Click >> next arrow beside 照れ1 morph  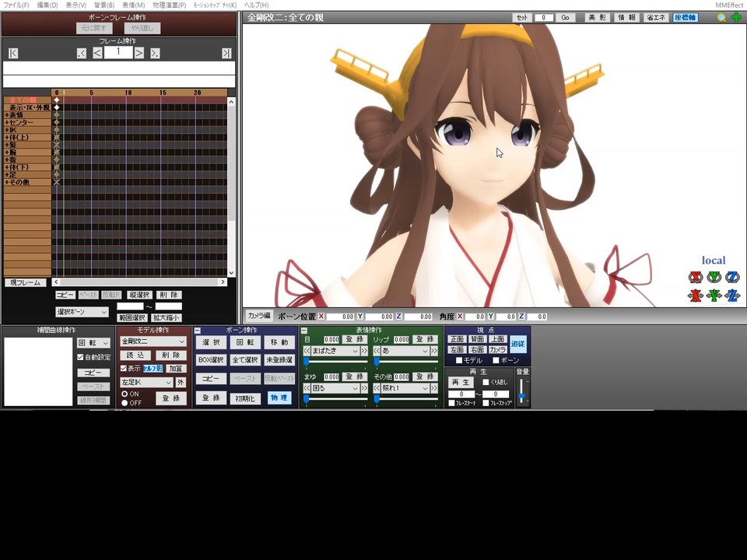[x=434, y=389]
